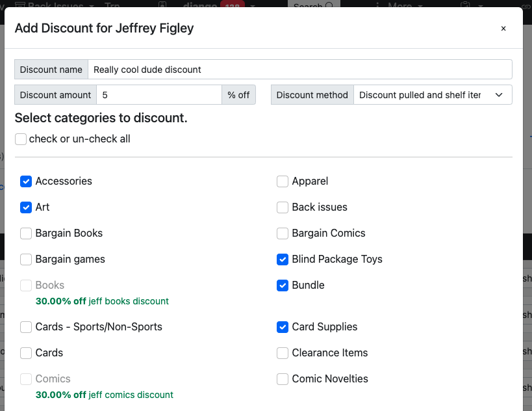Uncheck the Bundle category
Image resolution: width=532 pixels, height=411 pixels.
point(283,285)
